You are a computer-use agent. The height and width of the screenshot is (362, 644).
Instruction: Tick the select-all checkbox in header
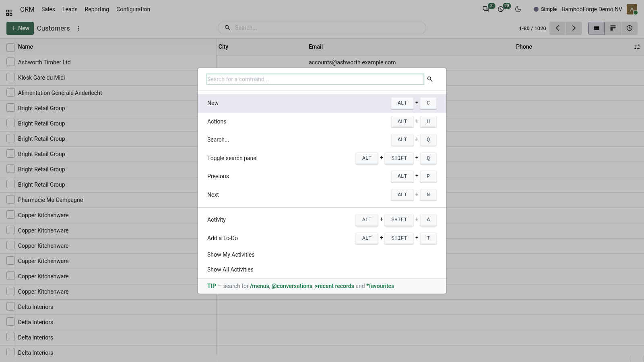click(x=11, y=47)
